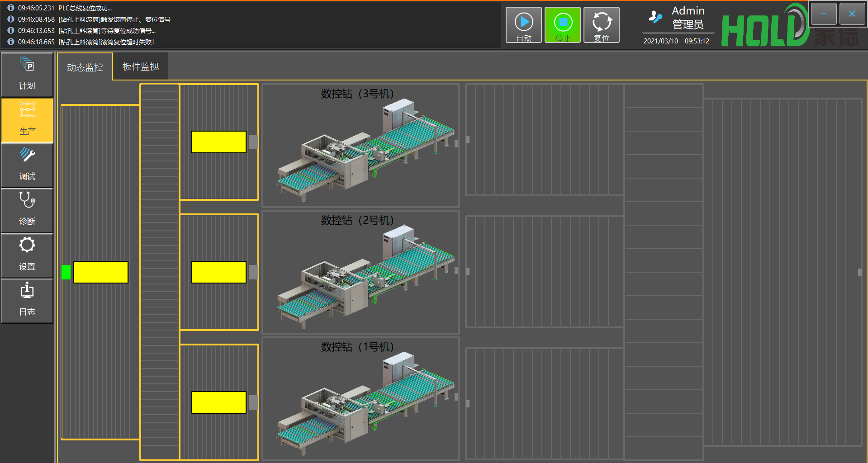The image size is (868, 463).
Task: Start automatic mode with 自动 button
Action: click(523, 25)
